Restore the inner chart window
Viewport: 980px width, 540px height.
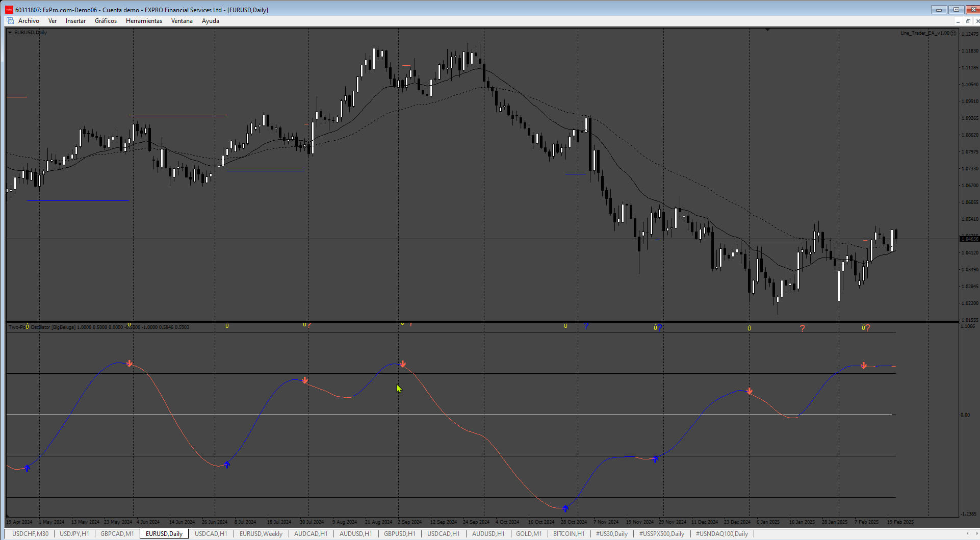(968, 21)
